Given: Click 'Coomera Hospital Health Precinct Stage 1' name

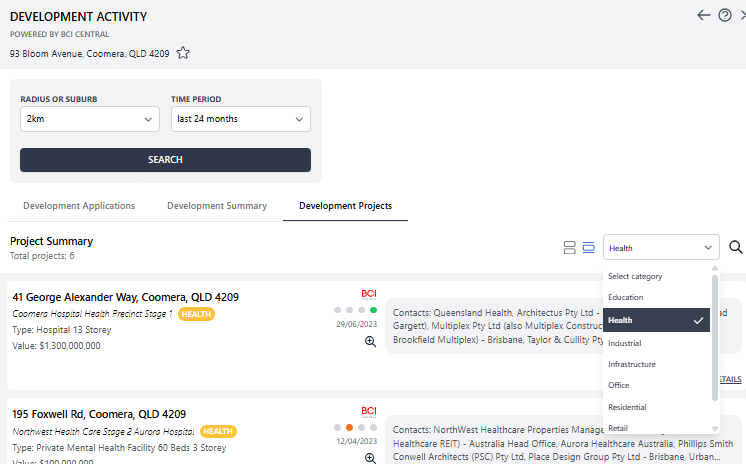Looking at the screenshot, I should click(92, 314).
